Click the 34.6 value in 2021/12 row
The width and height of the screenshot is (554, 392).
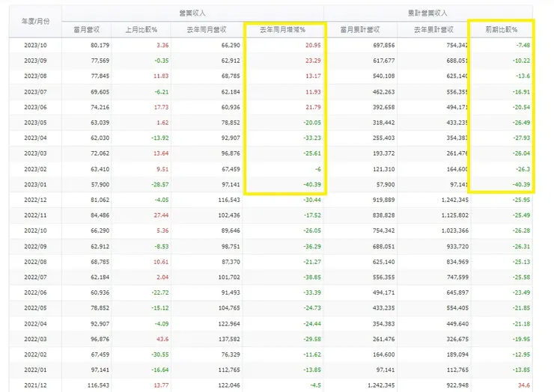click(524, 385)
